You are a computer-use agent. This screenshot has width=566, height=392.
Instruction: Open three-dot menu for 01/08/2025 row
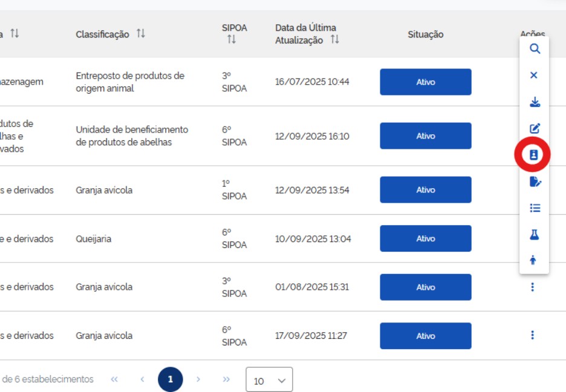tap(532, 287)
